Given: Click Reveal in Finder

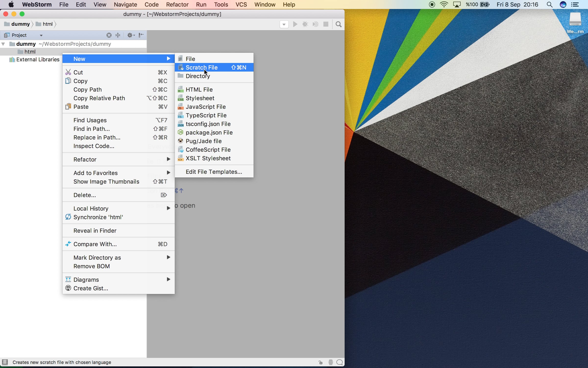Looking at the screenshot, I should click(x=119, y=231).
